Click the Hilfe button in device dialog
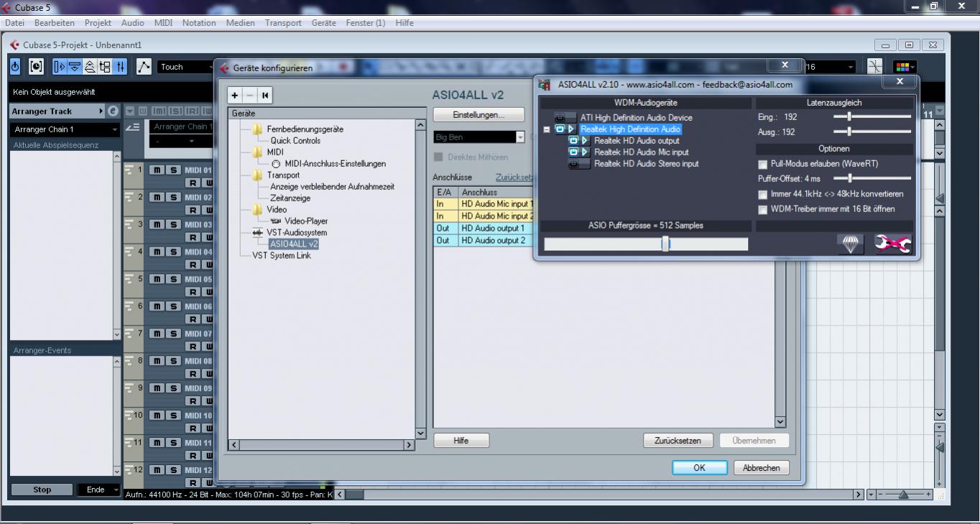The width and height of the screenshot is (980, 524). pyautogui.click(x=461, y=441)
